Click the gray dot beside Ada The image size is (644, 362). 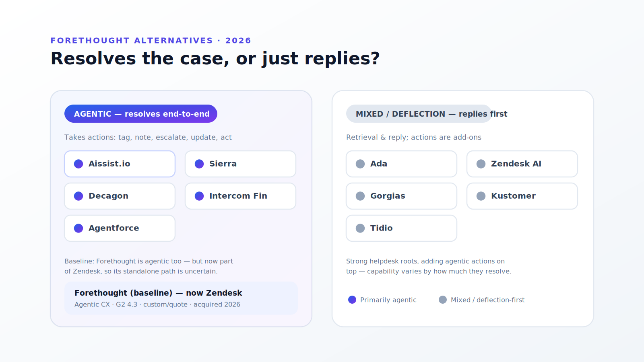tap(360, 164)
